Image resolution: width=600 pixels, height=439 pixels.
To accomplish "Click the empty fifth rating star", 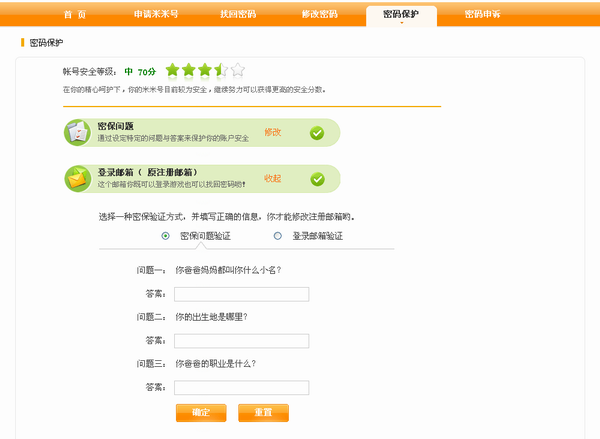I will pos(237,70).
